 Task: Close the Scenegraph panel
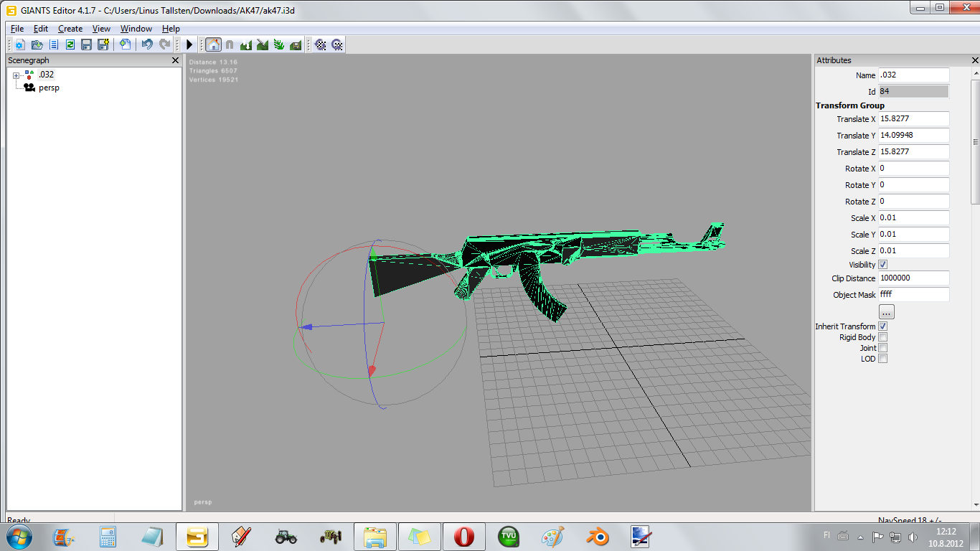coord(176,61)
